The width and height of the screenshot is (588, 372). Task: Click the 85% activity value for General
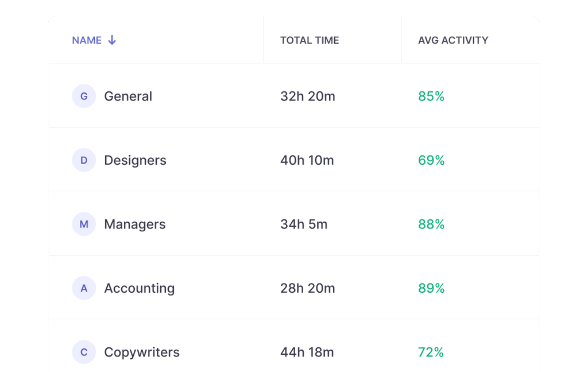431,96
